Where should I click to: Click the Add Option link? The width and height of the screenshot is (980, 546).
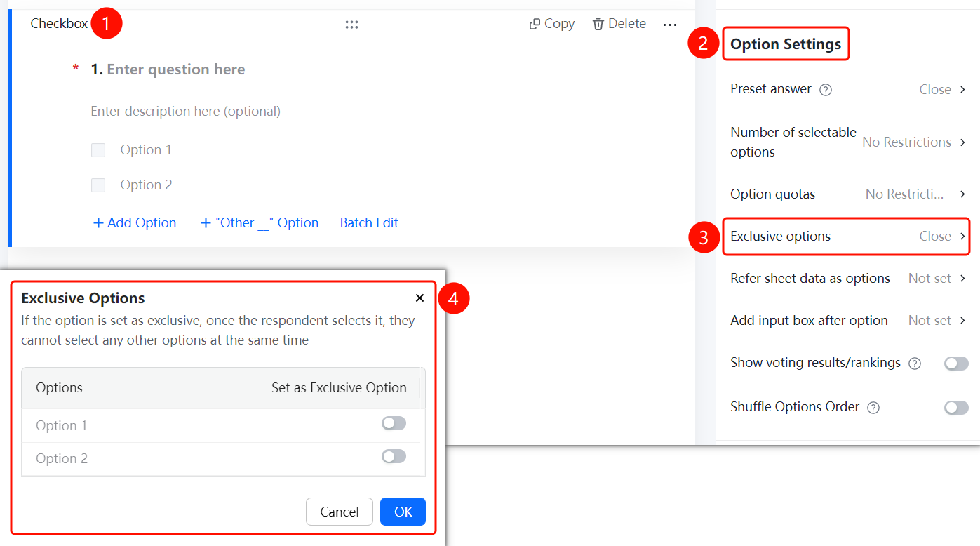(x=135, y=223)
